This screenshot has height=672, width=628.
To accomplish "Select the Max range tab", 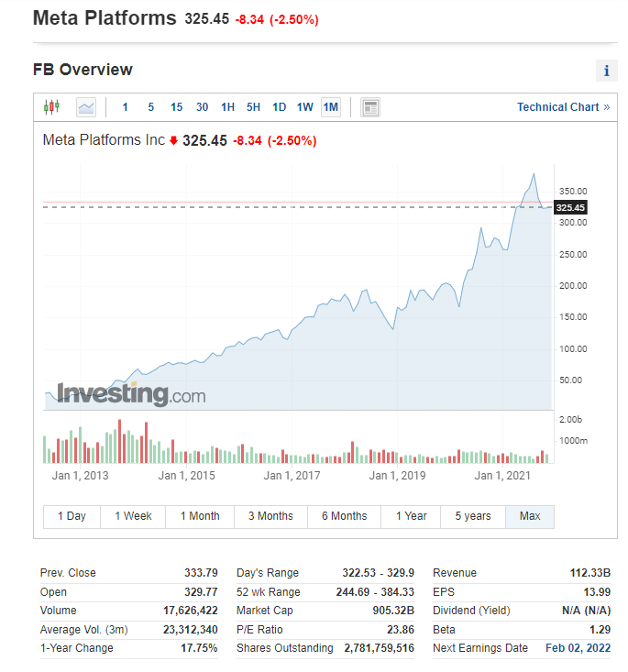I will pyautogui.click(x=530, y=516).
